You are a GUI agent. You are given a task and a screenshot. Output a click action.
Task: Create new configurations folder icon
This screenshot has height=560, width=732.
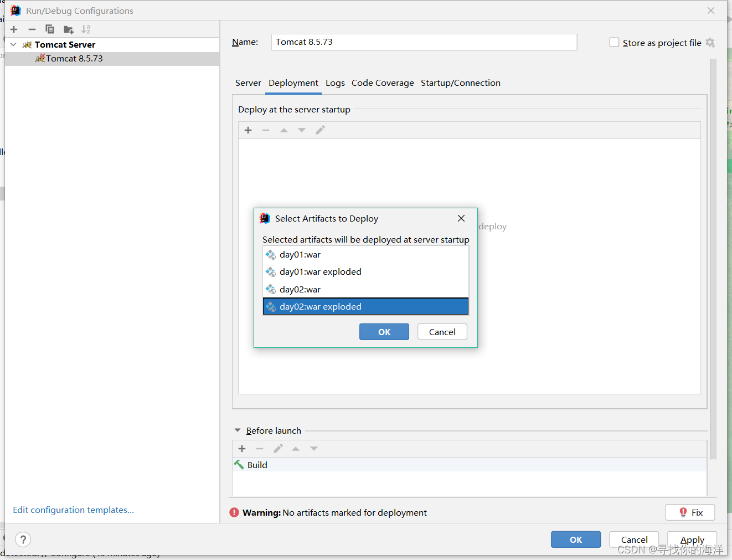tap(68, 29)
